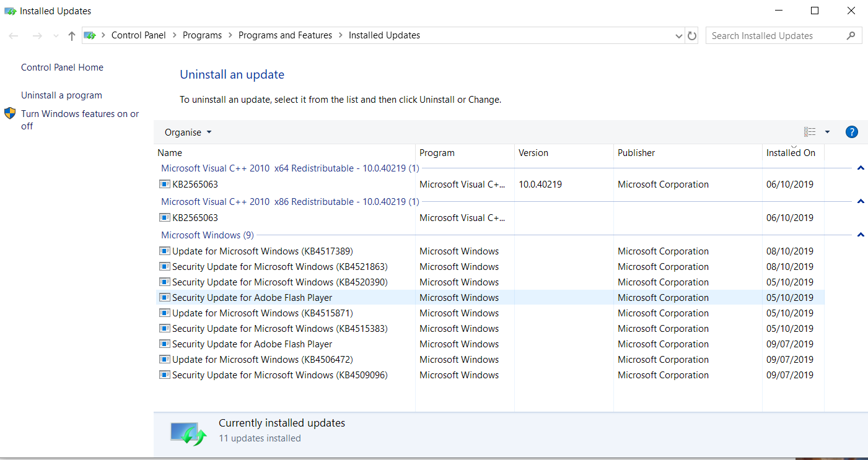Open Uninstall a program link
The image size is (868, 460).
[x=61, y=95]
